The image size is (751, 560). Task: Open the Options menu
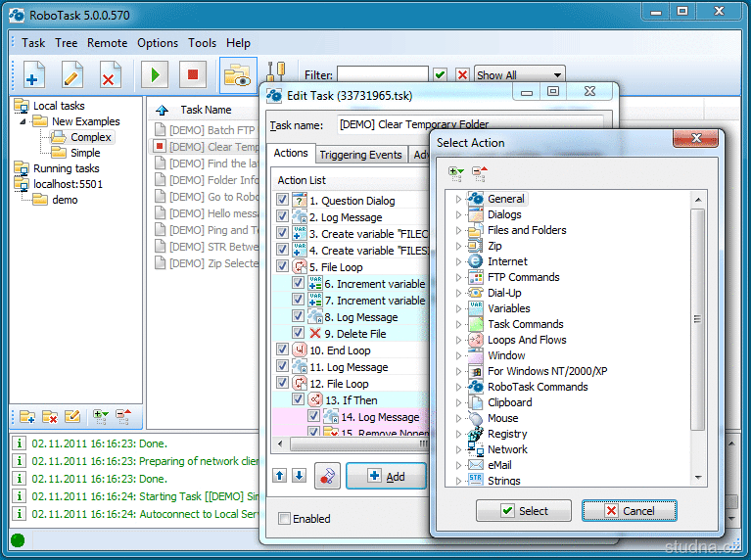[158, 43]
